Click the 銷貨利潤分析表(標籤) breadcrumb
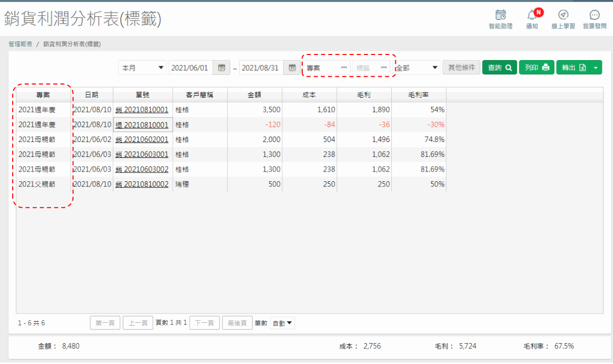Image resolution: width=613 pixels, height=364 pixels. tap(72, 44)
